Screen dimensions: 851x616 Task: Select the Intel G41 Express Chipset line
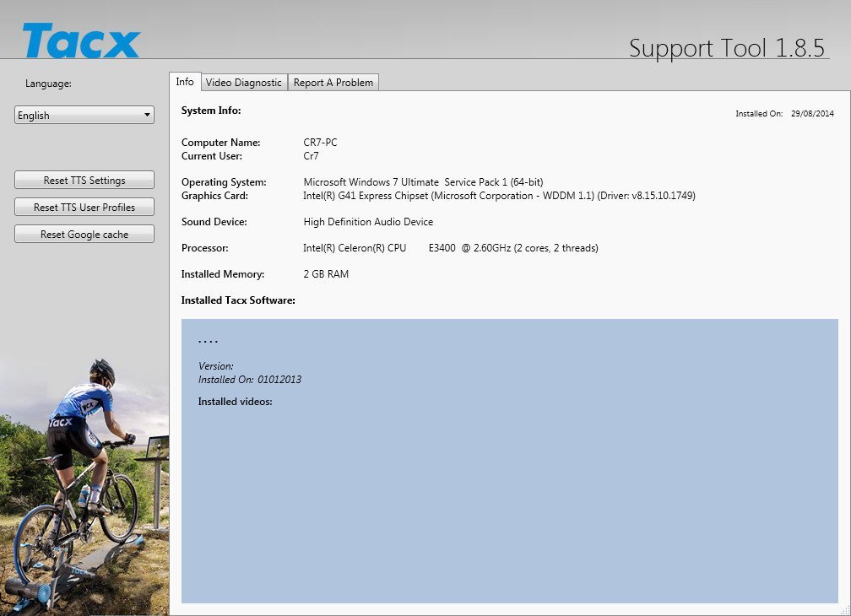499,196
